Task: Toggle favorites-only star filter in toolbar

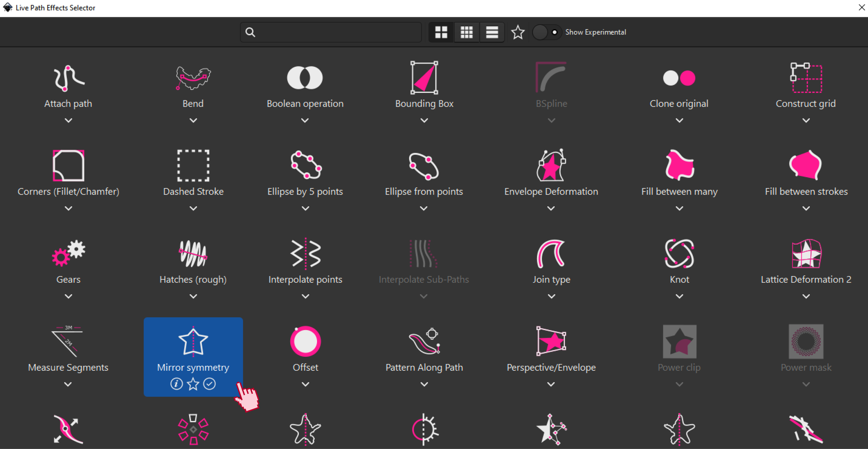Action: click(518, 32)
